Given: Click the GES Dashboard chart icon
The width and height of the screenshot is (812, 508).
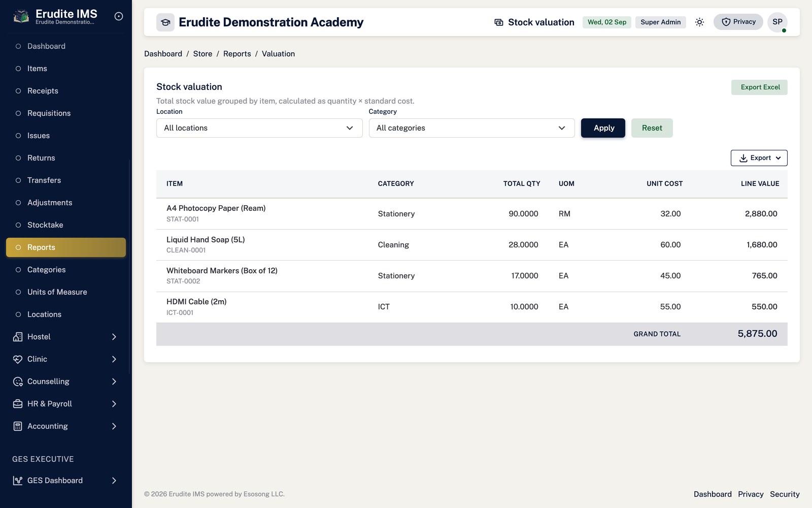Looking at the screenshot, I should click(x=18, y=481).
